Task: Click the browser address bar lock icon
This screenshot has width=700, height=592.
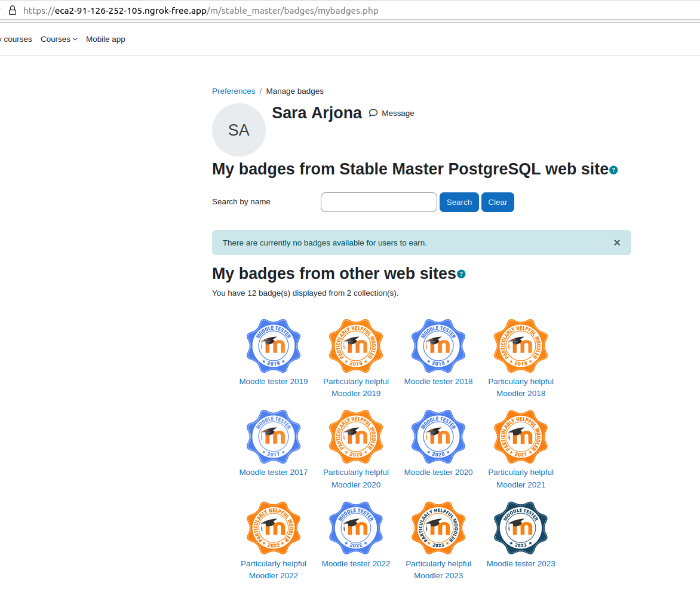Action: click(13, 10)
